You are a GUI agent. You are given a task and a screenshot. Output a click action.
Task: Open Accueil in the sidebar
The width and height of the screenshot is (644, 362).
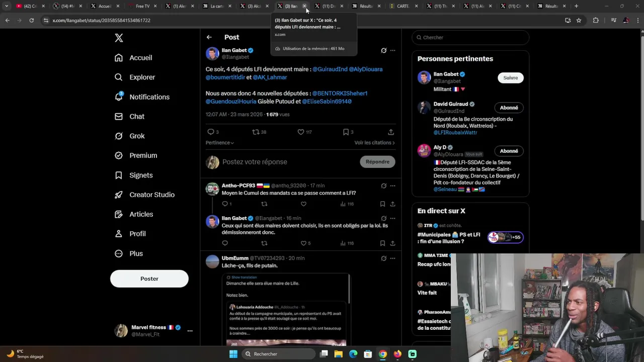pyautogui.click(x=133, y=58)
